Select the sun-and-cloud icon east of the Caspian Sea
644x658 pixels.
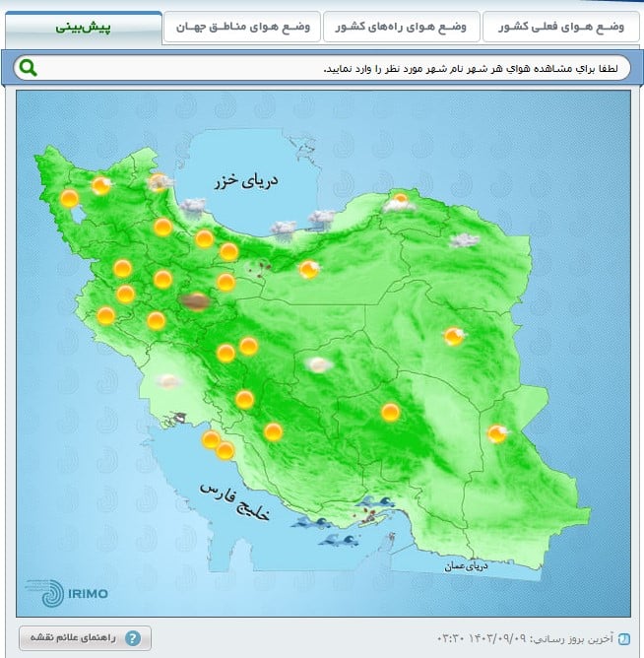398,204
